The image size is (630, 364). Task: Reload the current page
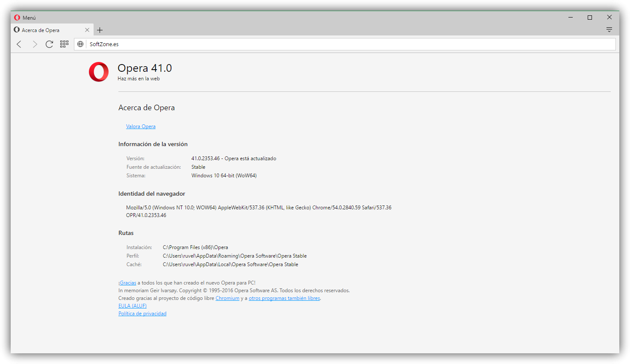[x=49, y=44]
